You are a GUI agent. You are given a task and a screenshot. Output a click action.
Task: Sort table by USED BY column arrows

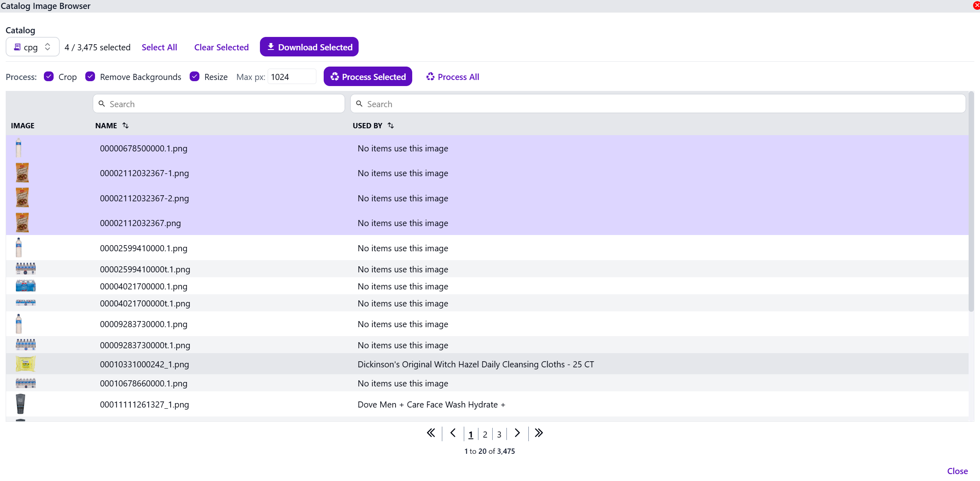coord(391,125)
